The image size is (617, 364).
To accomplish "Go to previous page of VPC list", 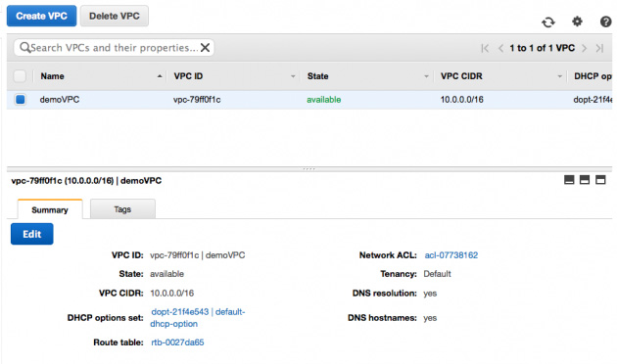I will pyautogui.click(x=500, y=48).
